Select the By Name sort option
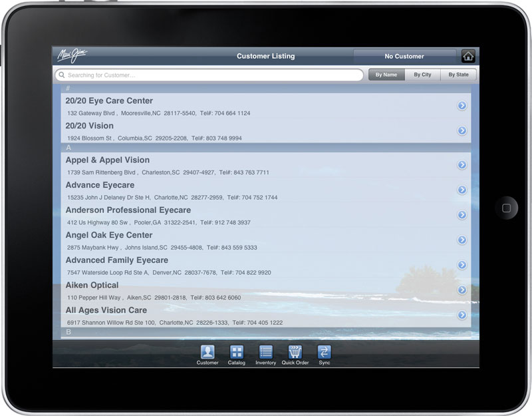The width and height of the screenshot is (532, 416). 386,75
